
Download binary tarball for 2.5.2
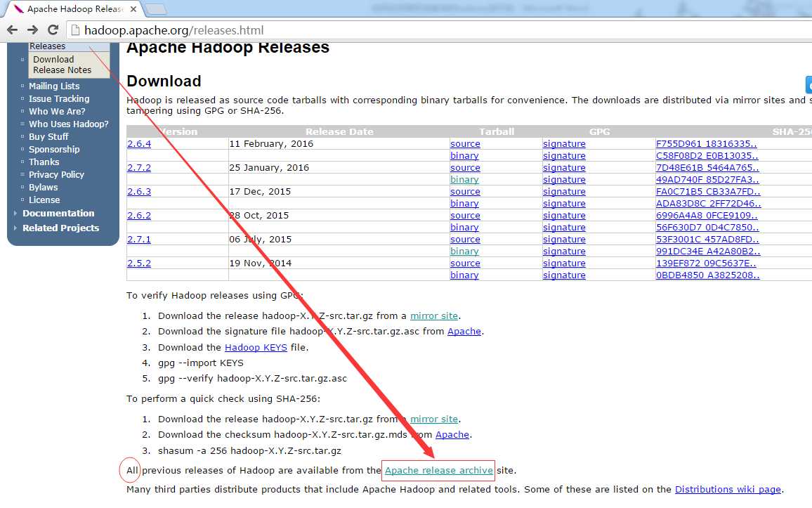tap(464, 275)
